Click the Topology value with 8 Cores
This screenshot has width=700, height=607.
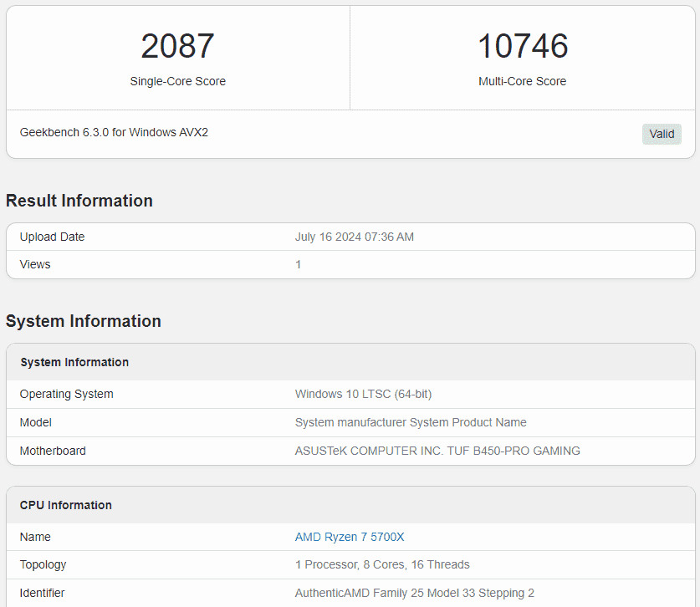click(382, 564)
